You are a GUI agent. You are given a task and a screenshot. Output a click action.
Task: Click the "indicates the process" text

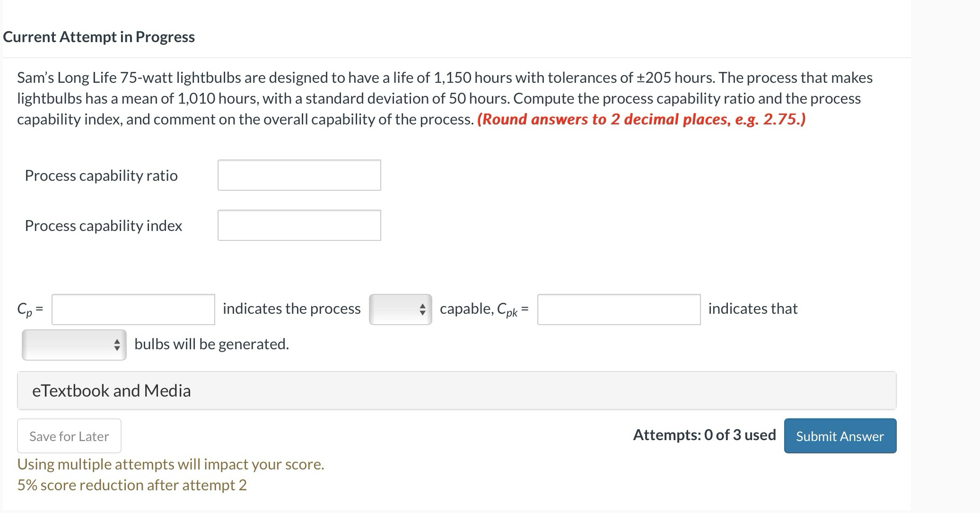pyautogui.click(x=291, y=309)
